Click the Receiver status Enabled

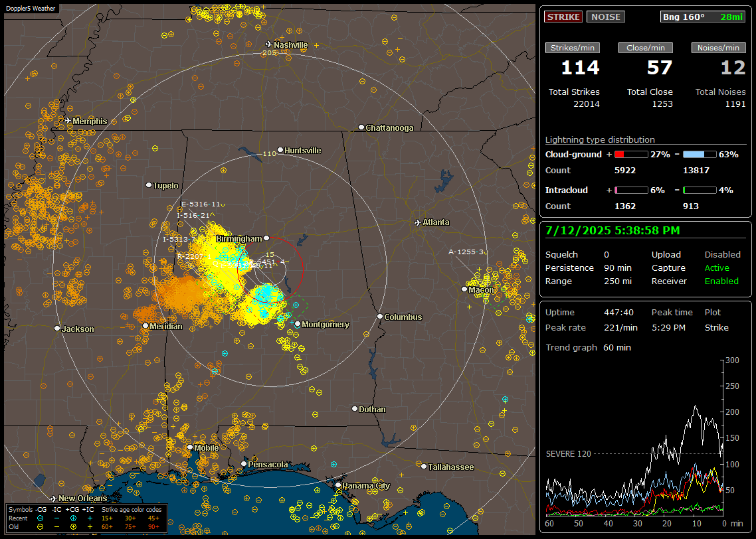pos(721,281)
